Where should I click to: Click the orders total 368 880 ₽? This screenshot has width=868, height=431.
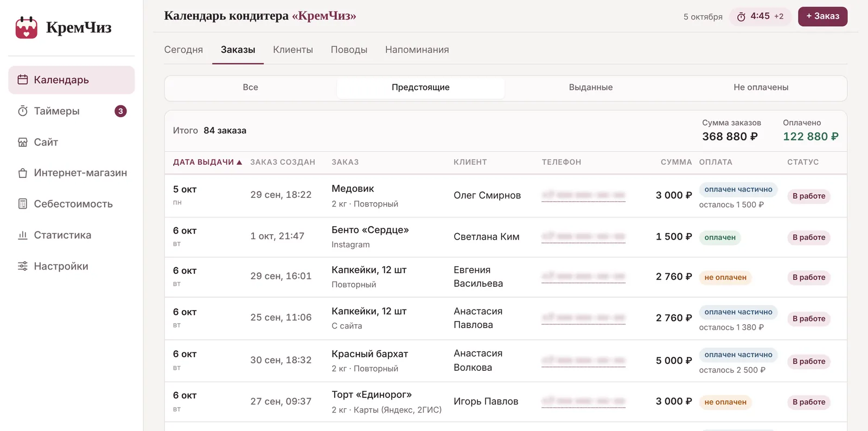click(730, 137)
